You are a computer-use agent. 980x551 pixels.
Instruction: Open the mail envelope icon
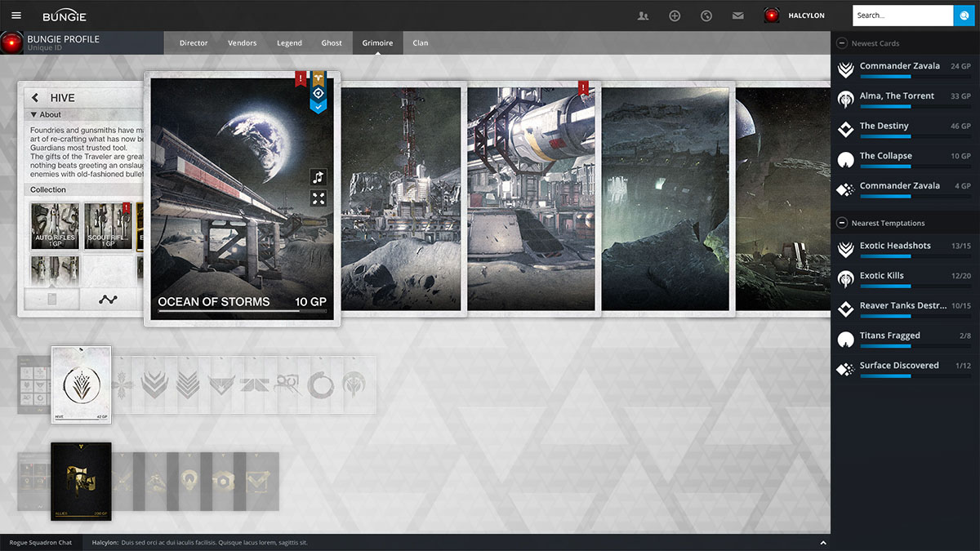(x=738, y=16)
